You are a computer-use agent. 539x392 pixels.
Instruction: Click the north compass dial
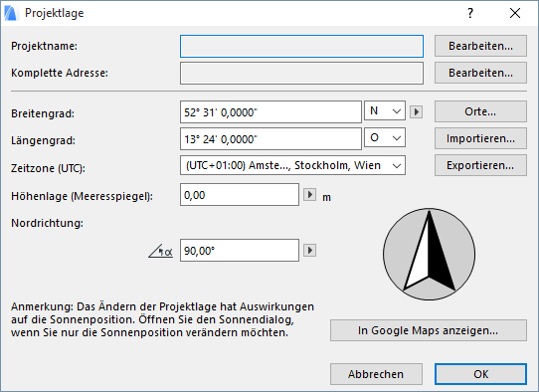(x=429, y=255)
